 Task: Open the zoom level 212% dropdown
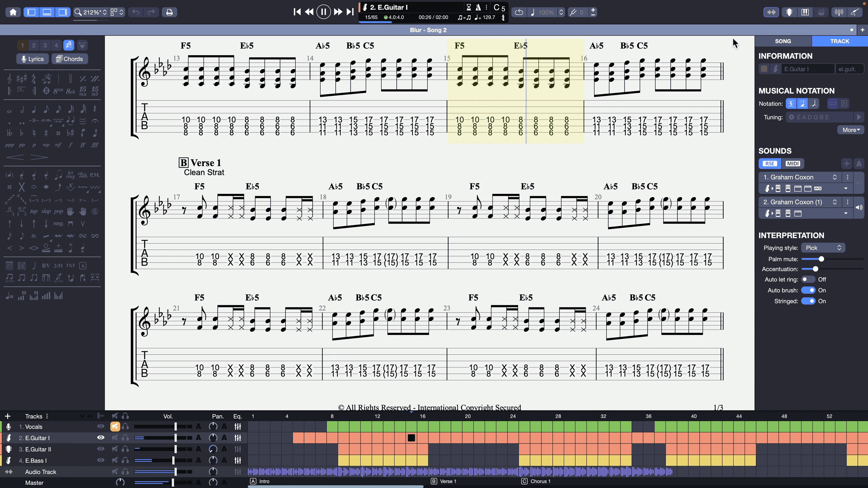91,12
